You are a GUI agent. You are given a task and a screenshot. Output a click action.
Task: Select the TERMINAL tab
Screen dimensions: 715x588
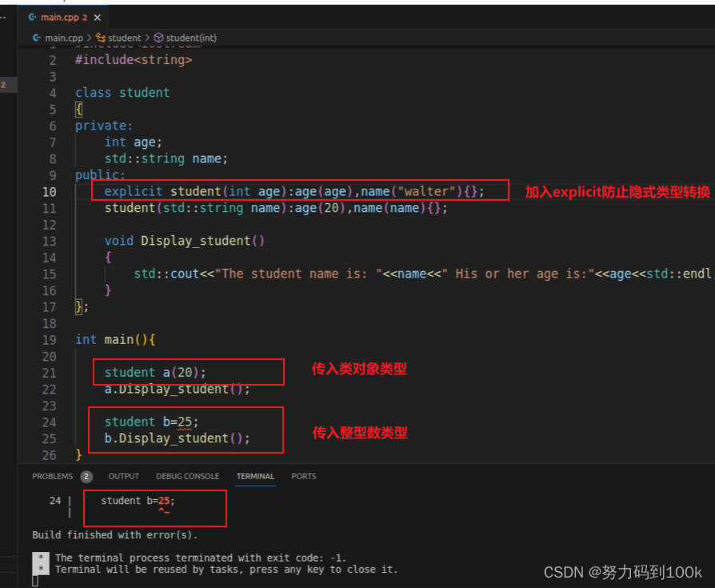255,476
